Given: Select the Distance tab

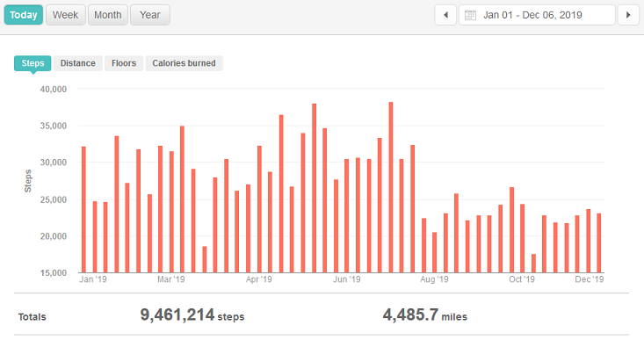Looking at the screenshot, I should click(x=77, y=63).
